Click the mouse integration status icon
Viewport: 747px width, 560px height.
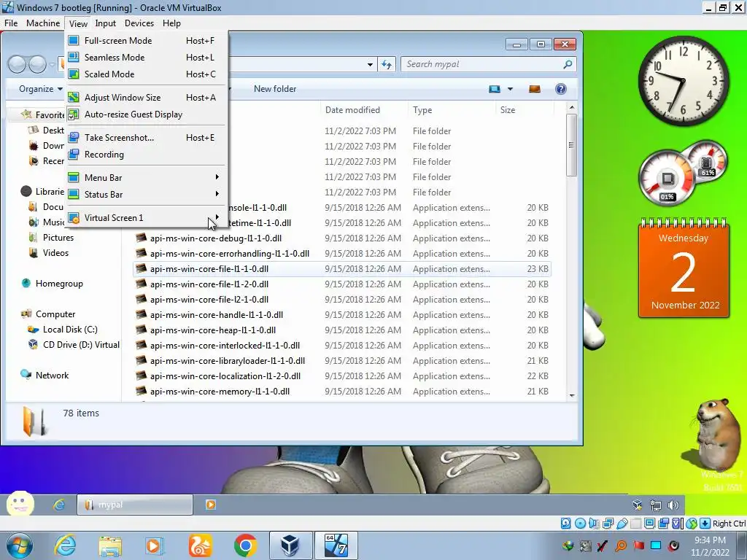(692, 524)
